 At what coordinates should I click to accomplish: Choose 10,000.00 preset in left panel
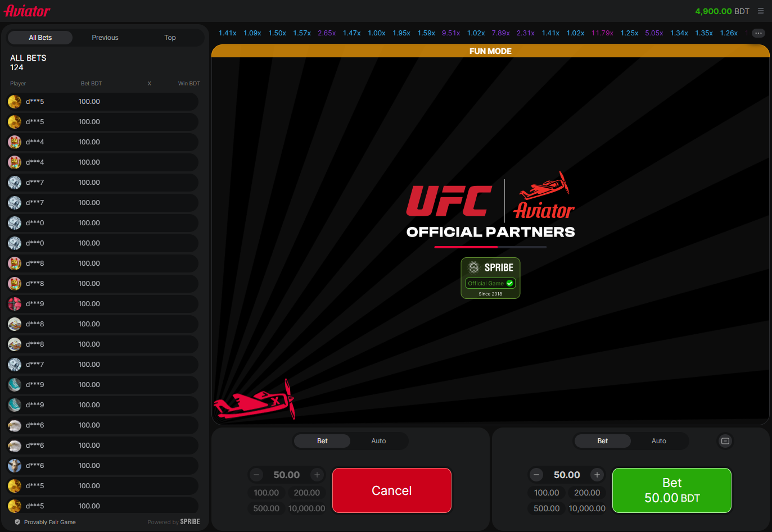pos(307,508)
